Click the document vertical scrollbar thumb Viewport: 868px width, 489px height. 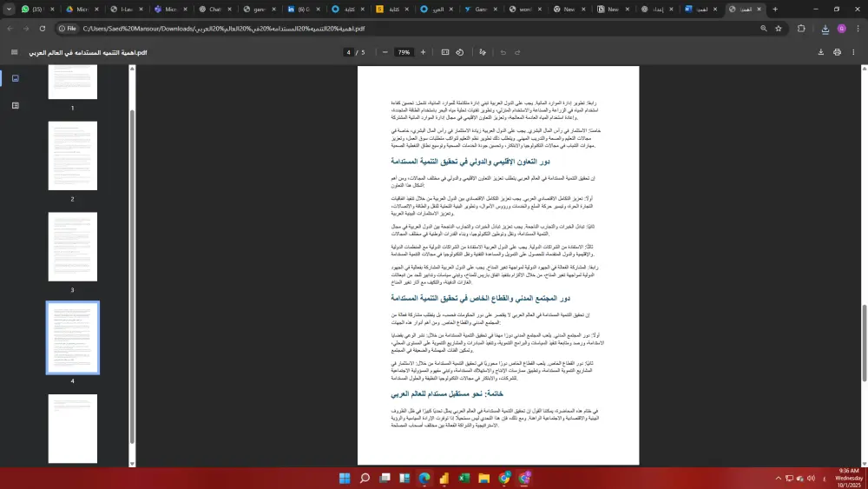click(x=865, y=343)
